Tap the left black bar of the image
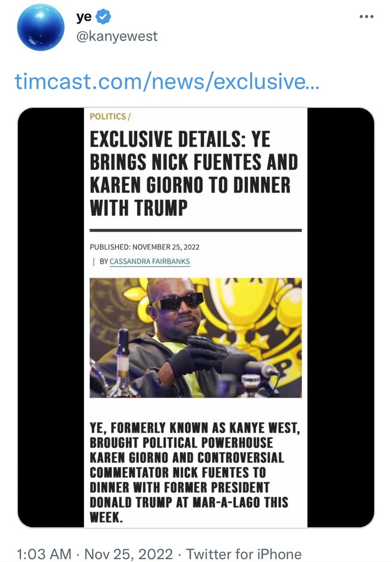Viewport: 392px width, 562px height. 51,317
